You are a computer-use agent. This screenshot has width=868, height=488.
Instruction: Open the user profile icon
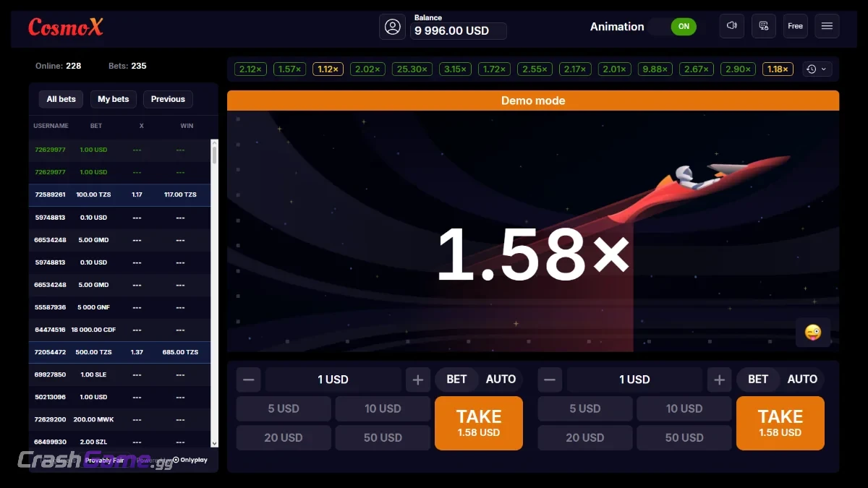393,27
